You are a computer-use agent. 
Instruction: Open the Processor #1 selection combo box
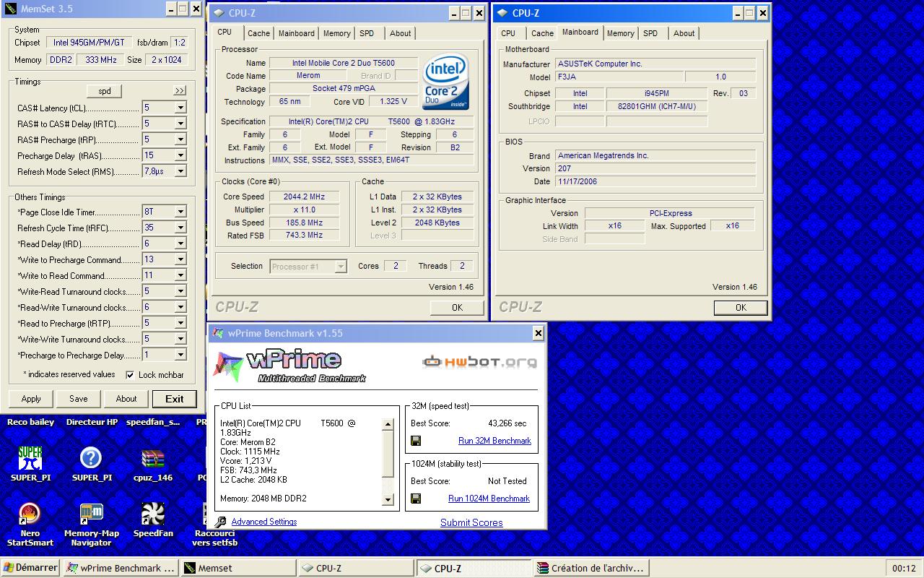(308, 267)
